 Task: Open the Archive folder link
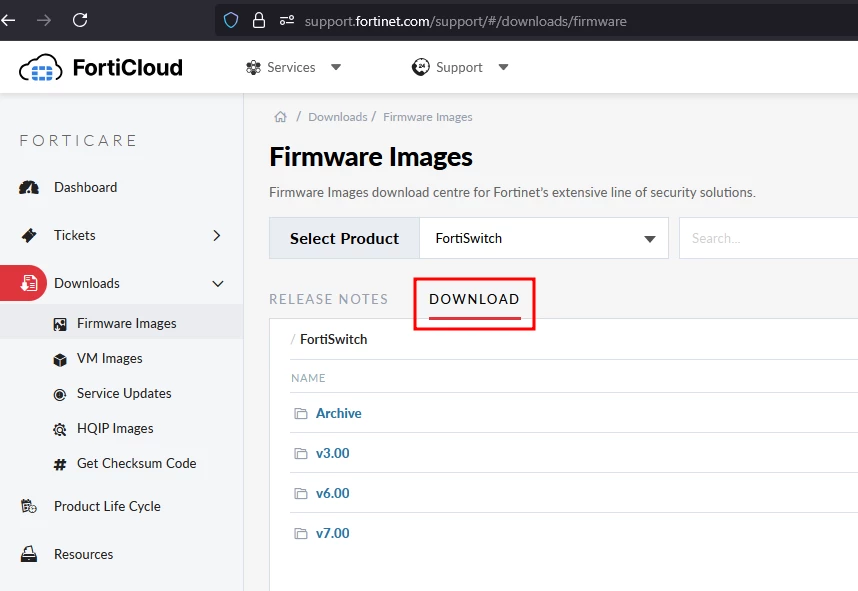click(339, 413)
